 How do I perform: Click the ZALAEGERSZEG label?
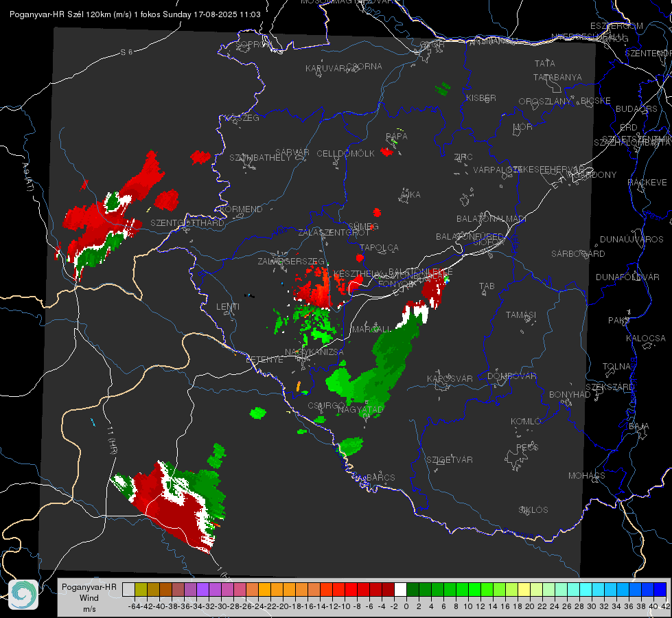click(x=291, y=261)
